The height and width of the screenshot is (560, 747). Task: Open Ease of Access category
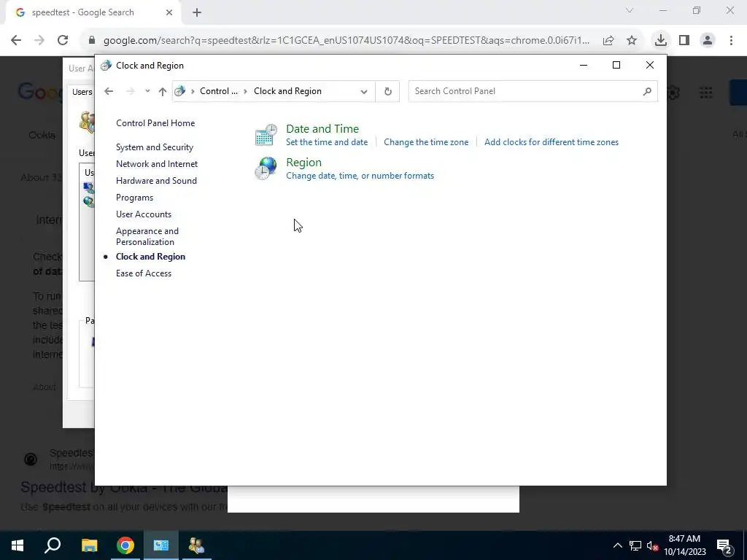pos(144,273)
